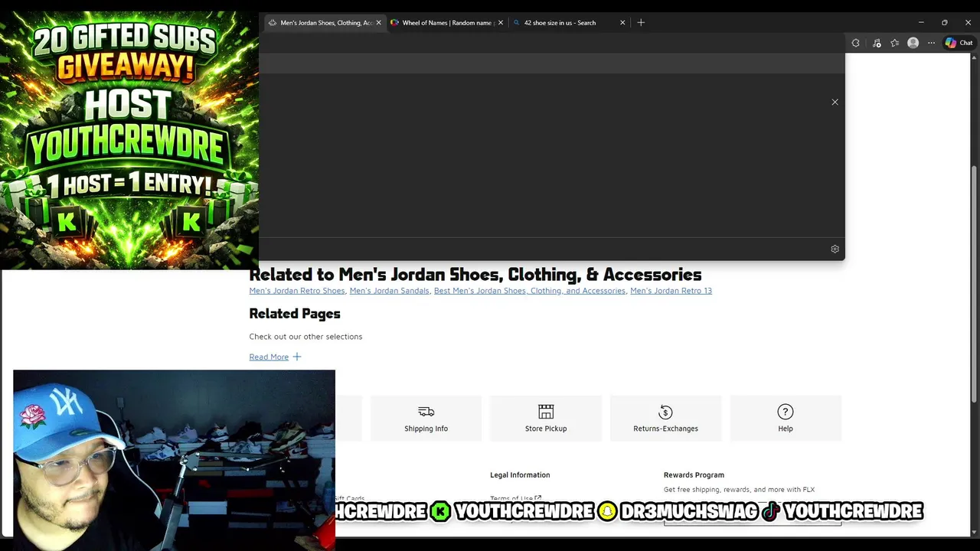The height and width of the screenshot is (551, 980).
Task: Open a new browser tab
Action: pyautogui.click(x=641, y=23)
